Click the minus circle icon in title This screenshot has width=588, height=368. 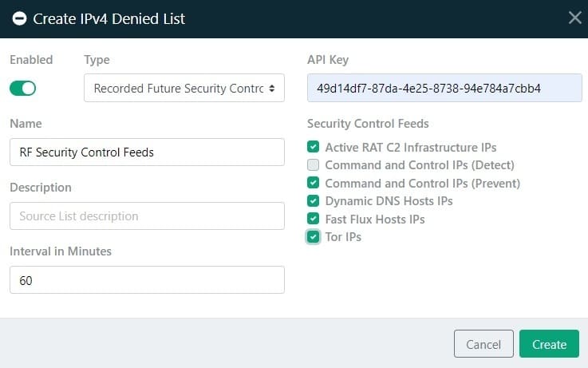[19, 18]
